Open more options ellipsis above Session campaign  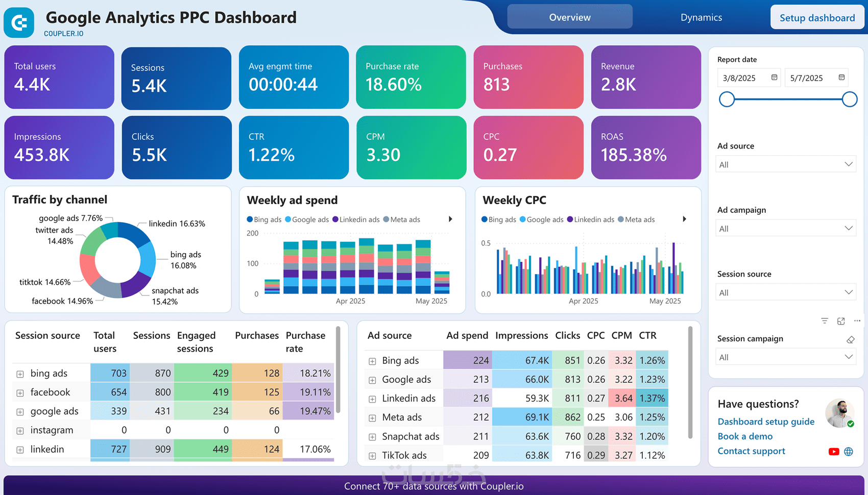pos(857,321)
